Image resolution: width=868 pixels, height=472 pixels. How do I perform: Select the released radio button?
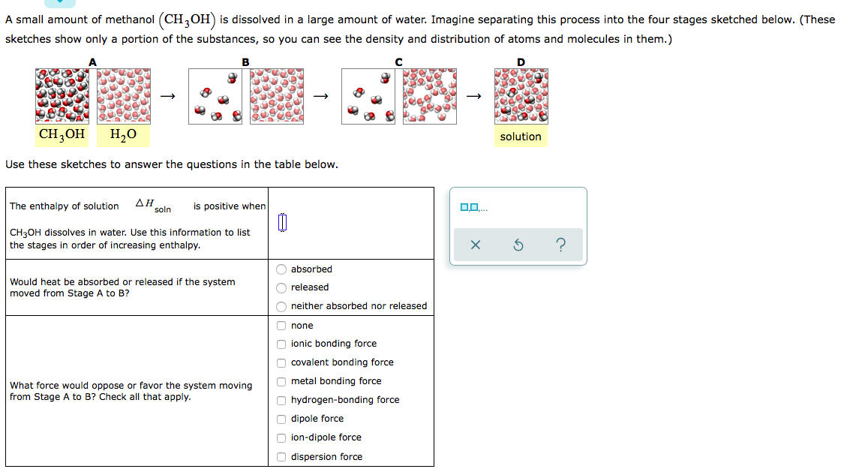point(281,287)
